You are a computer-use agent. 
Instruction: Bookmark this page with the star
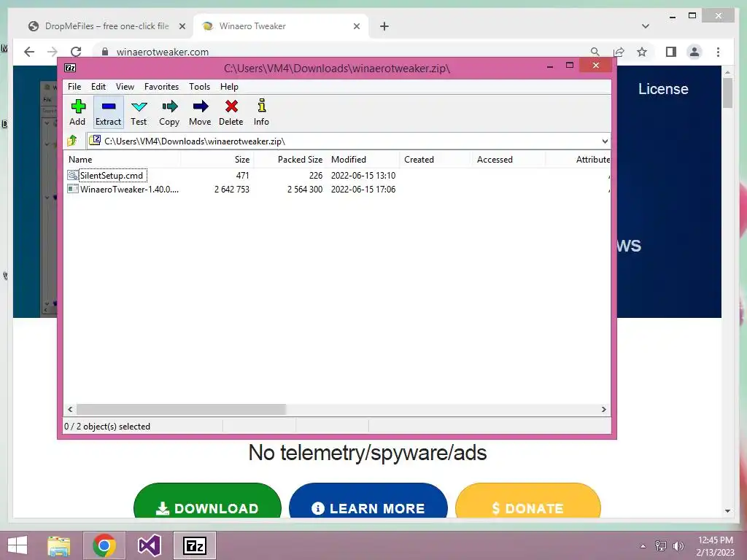pos(642,52)
